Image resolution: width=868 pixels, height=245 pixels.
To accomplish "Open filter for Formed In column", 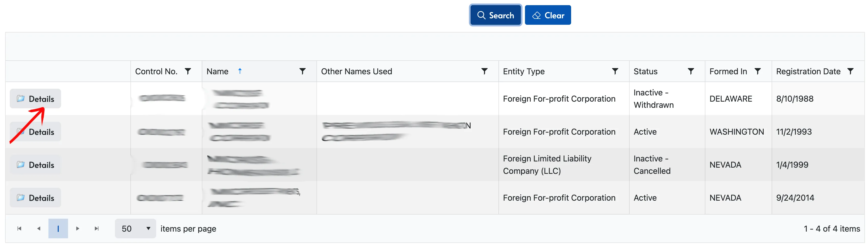I will (x=757, y=71).
